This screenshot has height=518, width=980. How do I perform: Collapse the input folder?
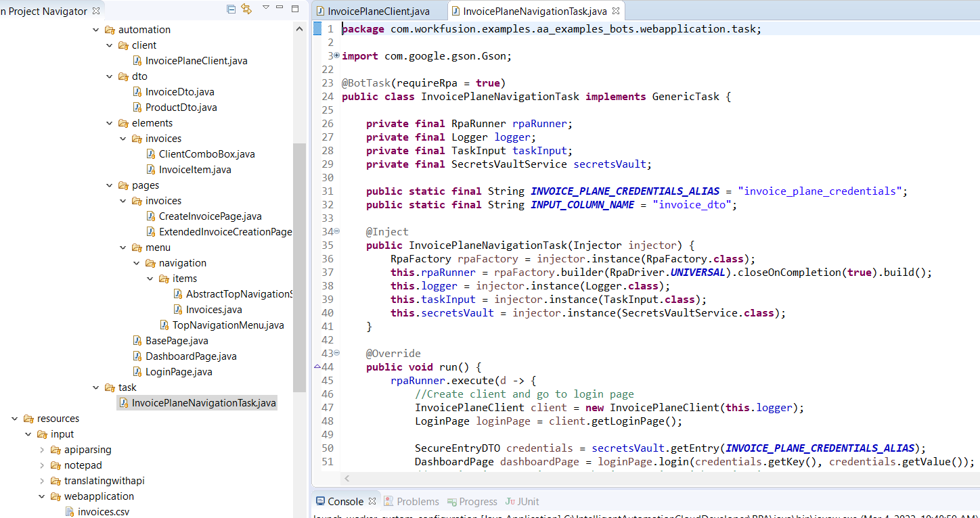tap(28, 434)
